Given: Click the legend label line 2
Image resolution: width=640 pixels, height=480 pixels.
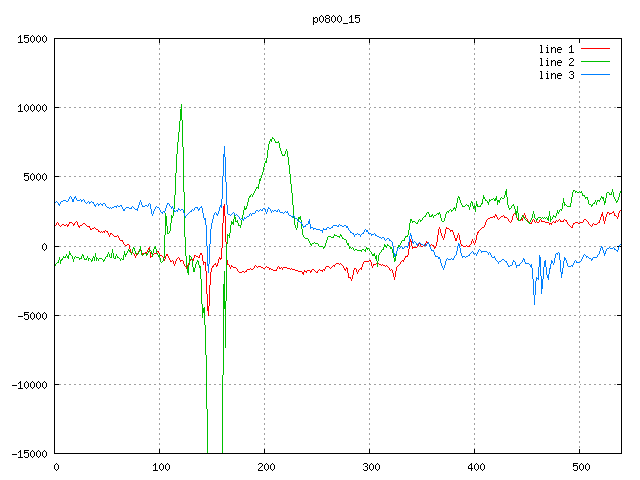Looking at the screenshot, I should coord(556,62).
